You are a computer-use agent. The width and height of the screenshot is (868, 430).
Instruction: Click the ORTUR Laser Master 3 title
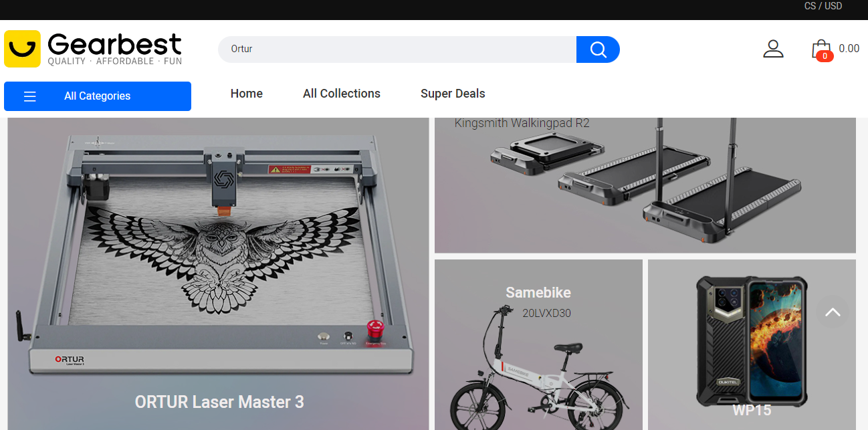pyautogui.click(x=219, y=402)
